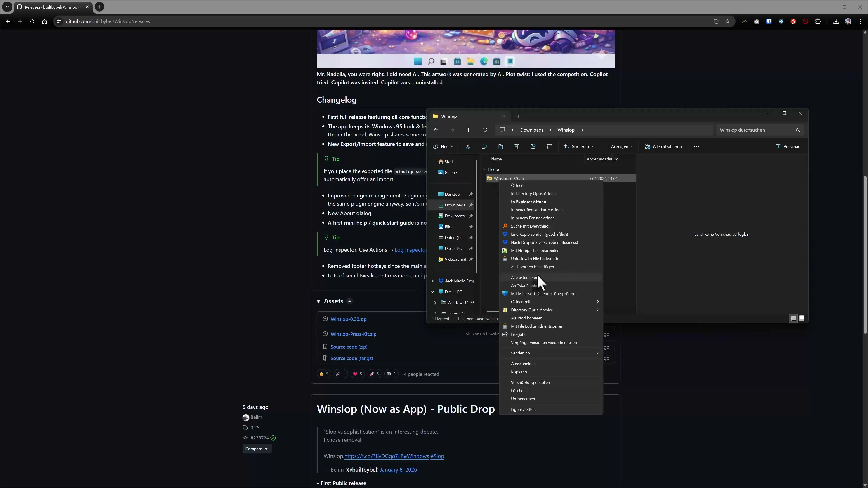The height and width of the screenshot is (488, 868).
Task: Switch to details view at bottom right
Action: tap(793, 318)
